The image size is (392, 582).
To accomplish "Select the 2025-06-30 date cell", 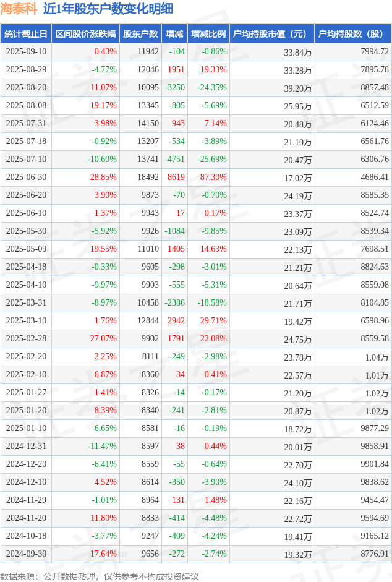I will [x=27, y=177].
